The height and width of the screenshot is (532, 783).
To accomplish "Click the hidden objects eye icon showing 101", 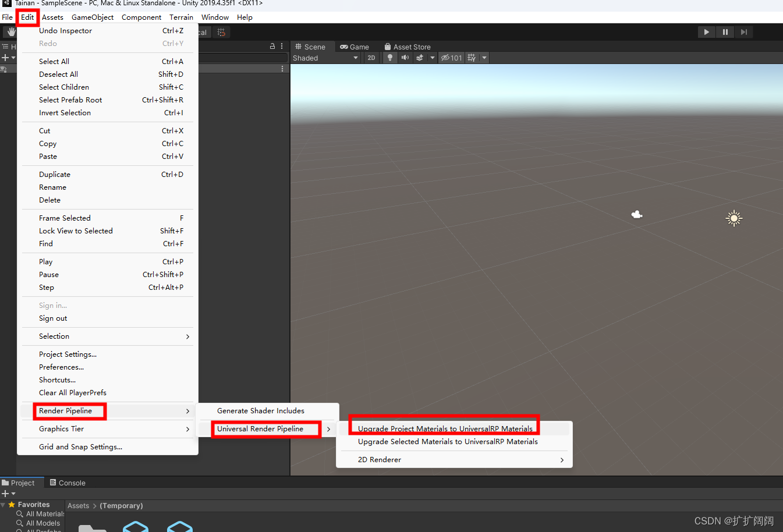I will click(x=451, y=58).
